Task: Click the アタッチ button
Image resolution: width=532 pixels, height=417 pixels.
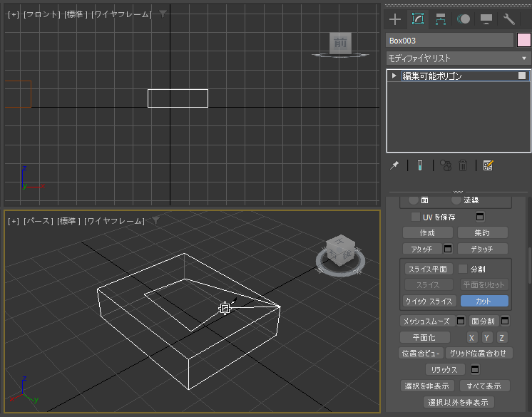Action: pos(422,249)
